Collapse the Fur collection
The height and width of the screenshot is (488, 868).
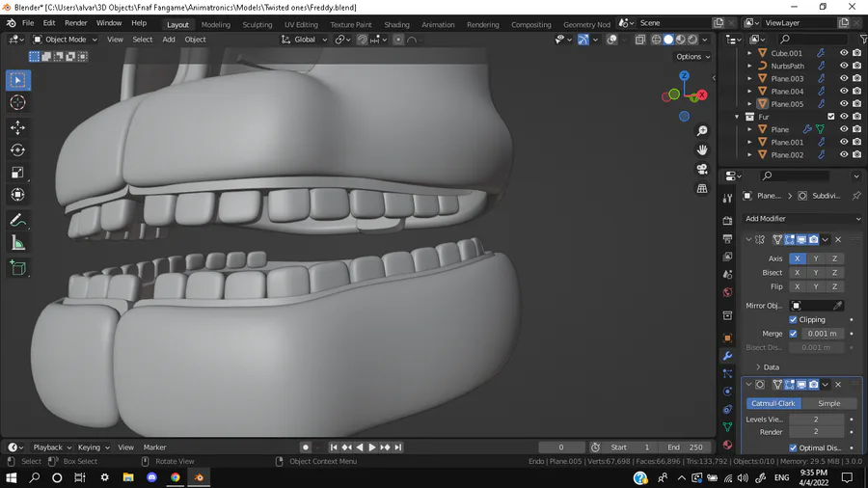tap(737, 117)
